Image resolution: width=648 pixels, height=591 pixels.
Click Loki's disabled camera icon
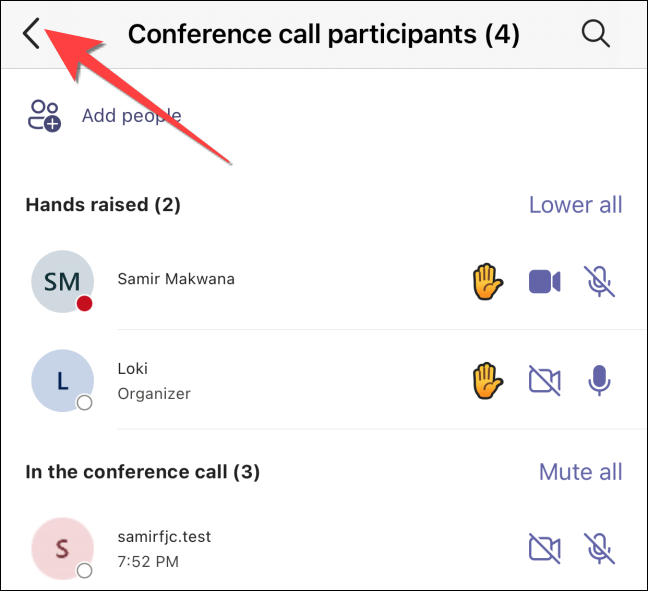pos(544,380)
